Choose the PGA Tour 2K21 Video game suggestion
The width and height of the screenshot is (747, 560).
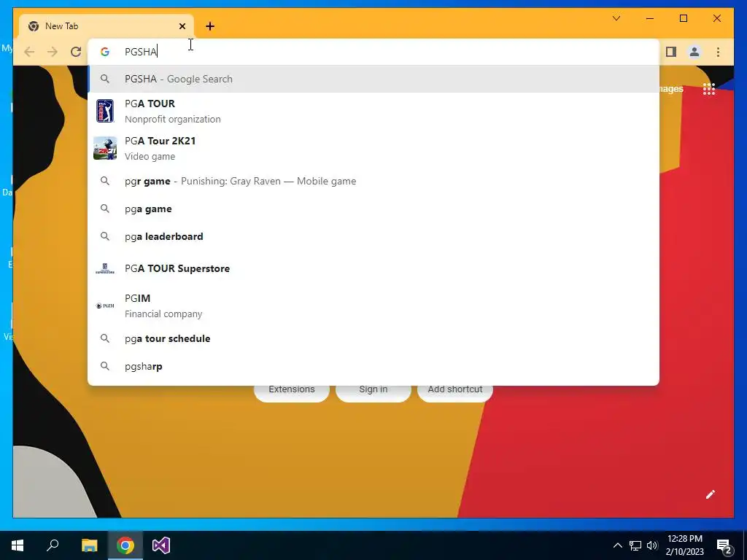(x=373, y=148)
